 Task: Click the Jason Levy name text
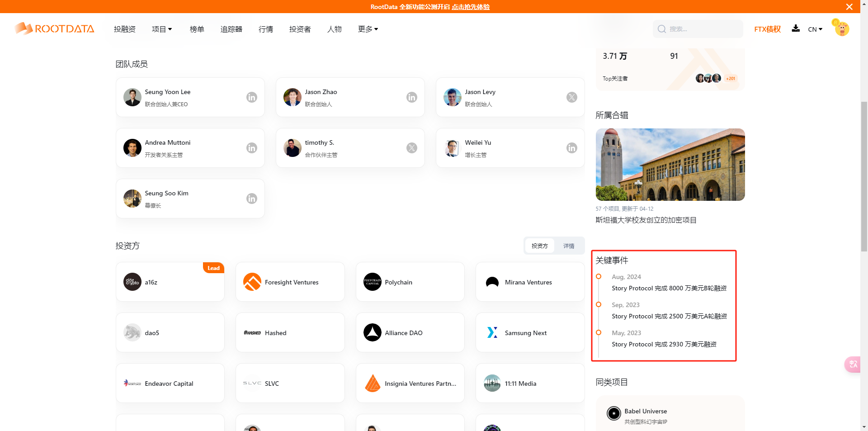coord(480,92)
